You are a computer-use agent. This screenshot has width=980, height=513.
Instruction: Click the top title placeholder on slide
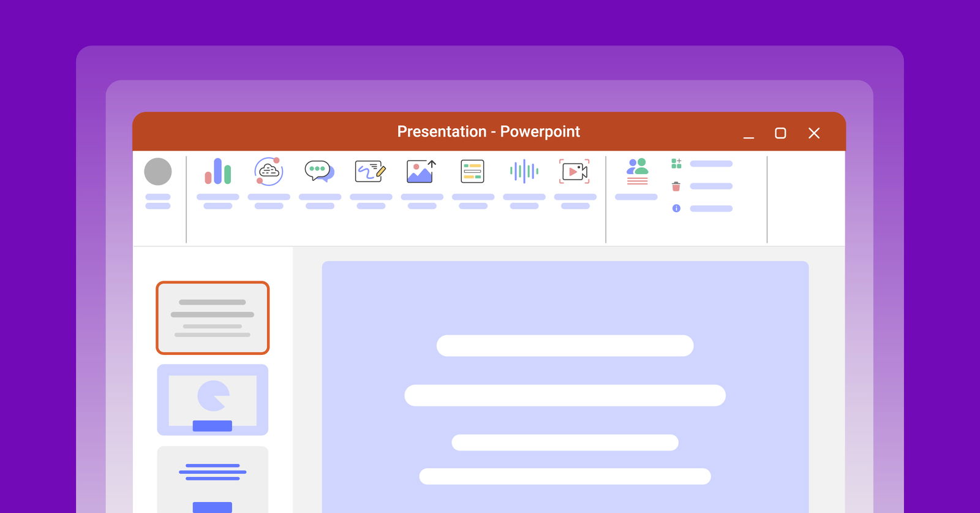[x=565, y=346]
